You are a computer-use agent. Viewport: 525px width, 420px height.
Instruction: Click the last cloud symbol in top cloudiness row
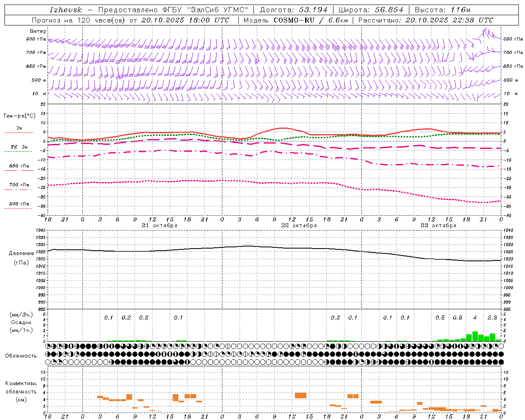(x=501, y=346)
